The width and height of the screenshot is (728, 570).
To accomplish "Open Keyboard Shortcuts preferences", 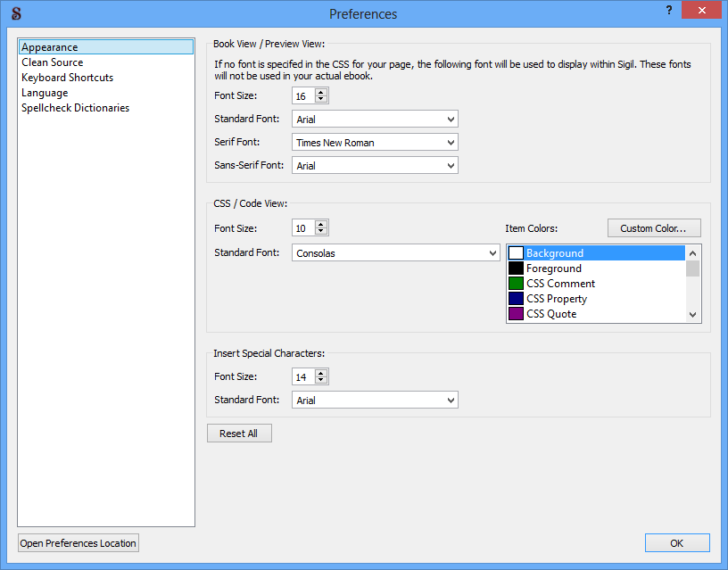I will tap(68, 78).
